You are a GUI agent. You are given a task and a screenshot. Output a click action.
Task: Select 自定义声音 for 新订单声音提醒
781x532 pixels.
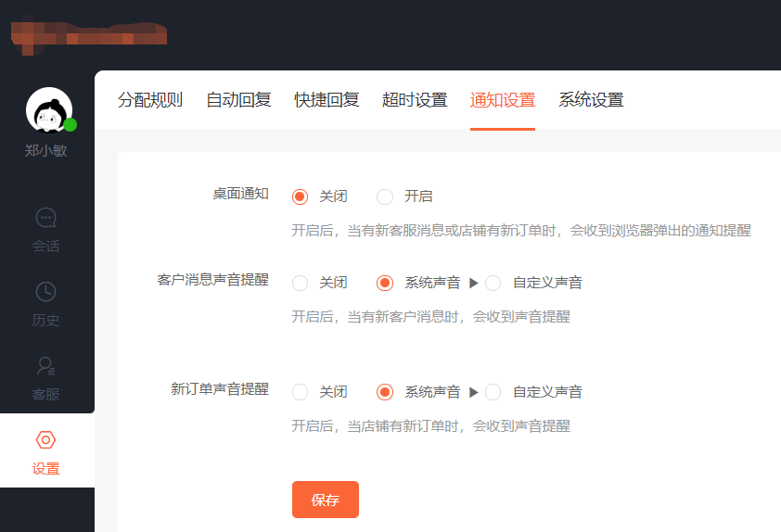point(493,392)
